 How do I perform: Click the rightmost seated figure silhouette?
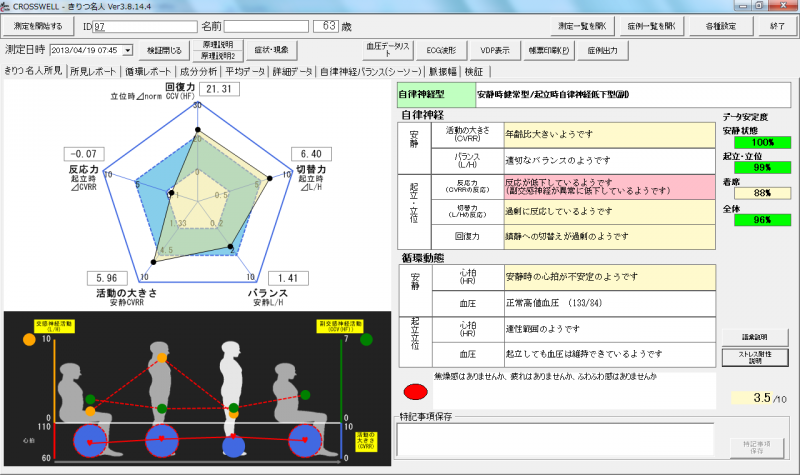(301, 390)
